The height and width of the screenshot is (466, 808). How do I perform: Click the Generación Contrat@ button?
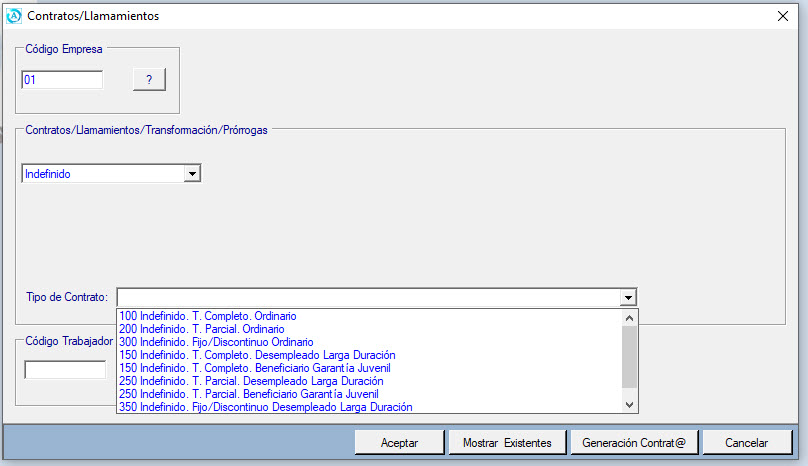[x=633, y=442]
